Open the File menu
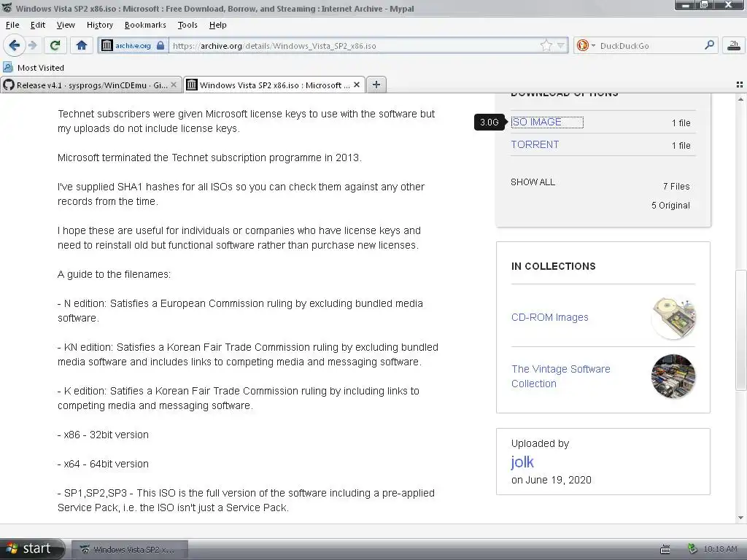 click(12, 25)
